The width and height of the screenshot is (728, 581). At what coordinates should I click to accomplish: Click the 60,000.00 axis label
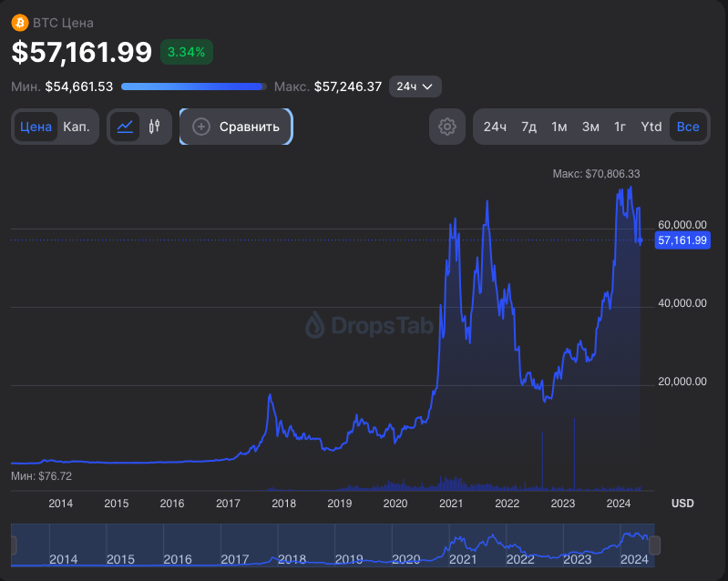coord(682,225)
